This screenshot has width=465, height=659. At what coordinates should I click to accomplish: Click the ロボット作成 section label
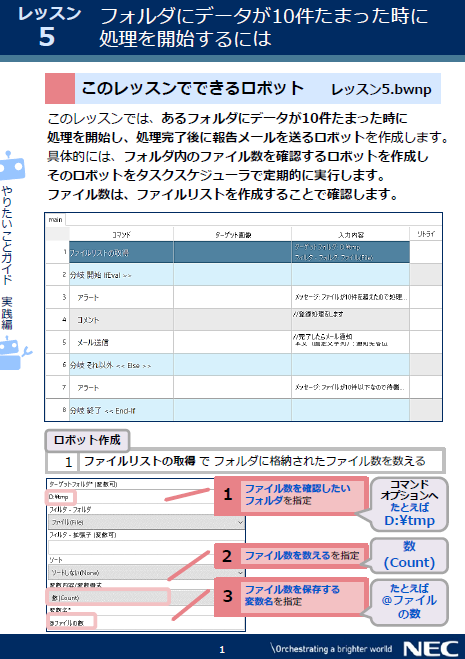[87, 440]
